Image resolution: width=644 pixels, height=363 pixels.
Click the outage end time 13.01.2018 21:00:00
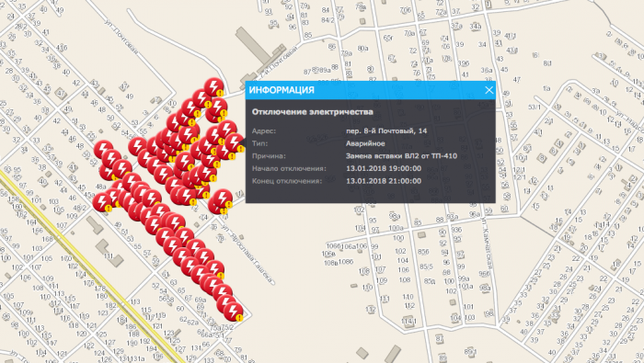[x=384, y=181]
